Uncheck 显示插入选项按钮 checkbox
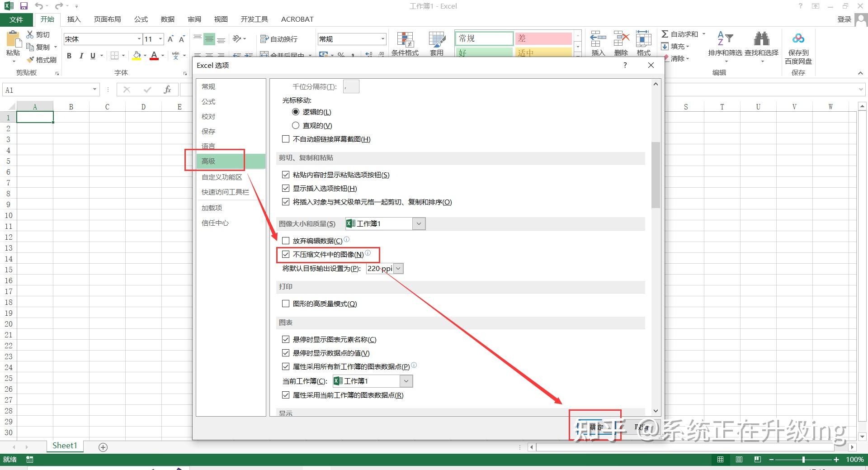 (286, 188)
